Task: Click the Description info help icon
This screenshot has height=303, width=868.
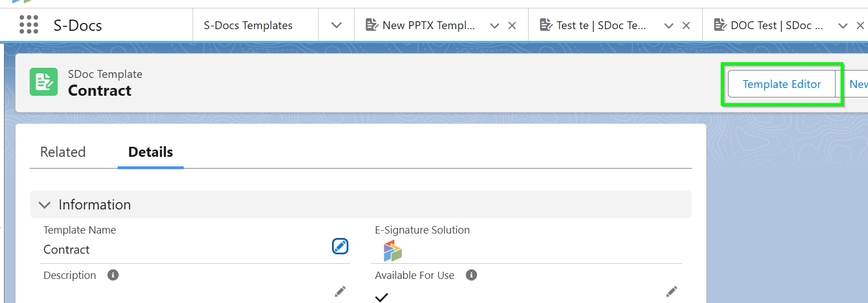Action: tap(113, 275)
